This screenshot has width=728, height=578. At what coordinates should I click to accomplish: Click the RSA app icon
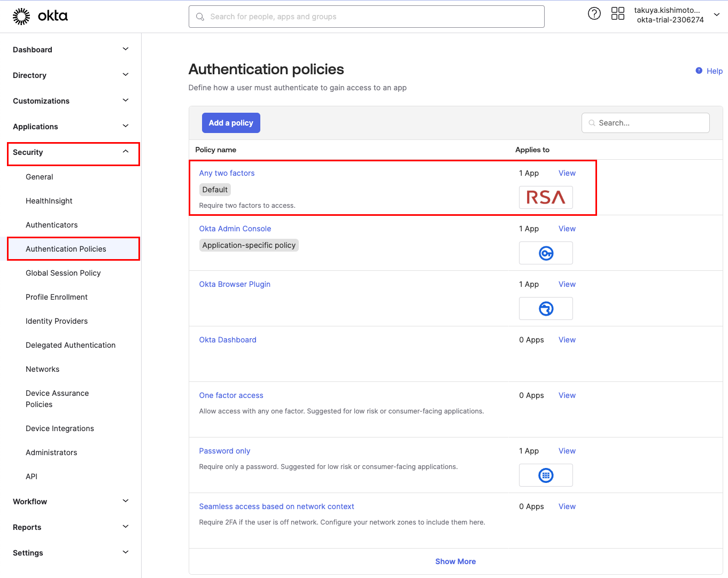pyautogui.click(x=545, y=198)
